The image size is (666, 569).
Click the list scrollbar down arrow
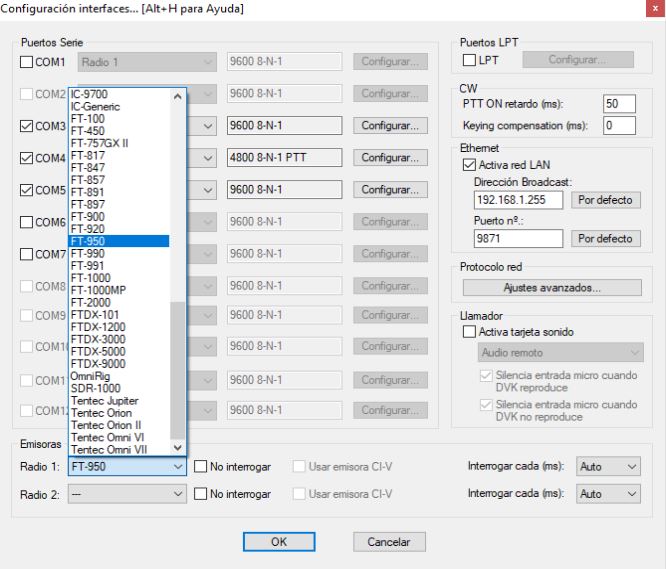[178, 448]
